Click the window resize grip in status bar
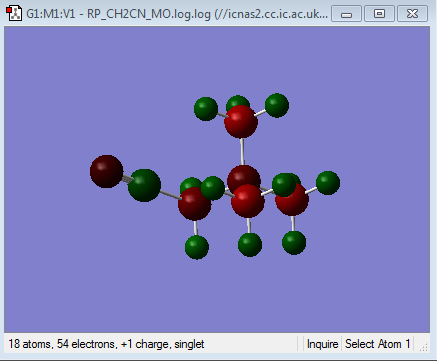The height and width of the screenshot is (361, 437). point(423,347)
